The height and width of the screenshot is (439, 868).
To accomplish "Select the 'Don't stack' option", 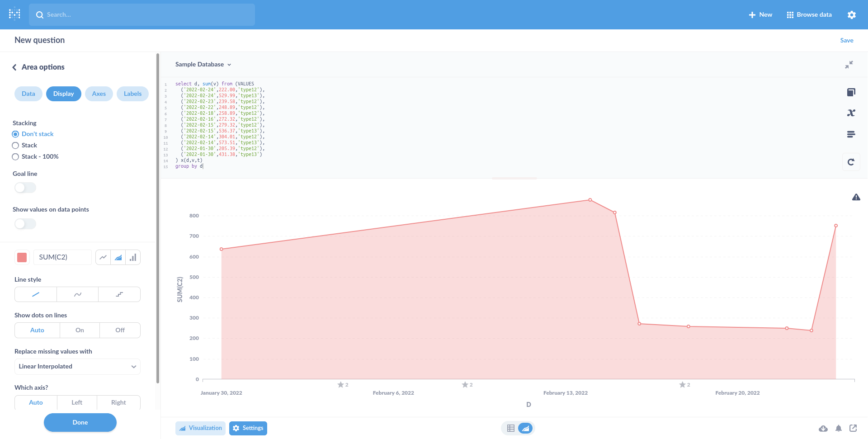I will click(15, 134).
